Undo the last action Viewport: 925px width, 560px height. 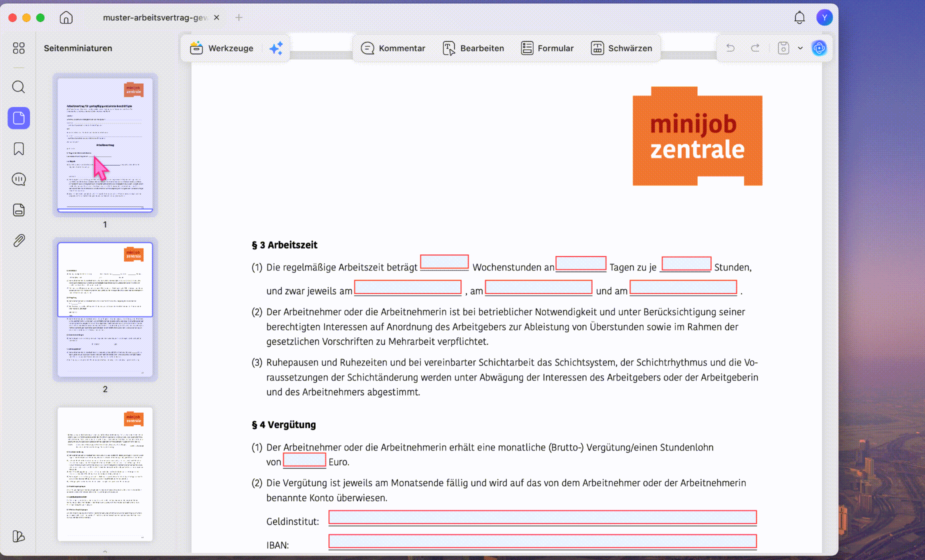(730, 48)
